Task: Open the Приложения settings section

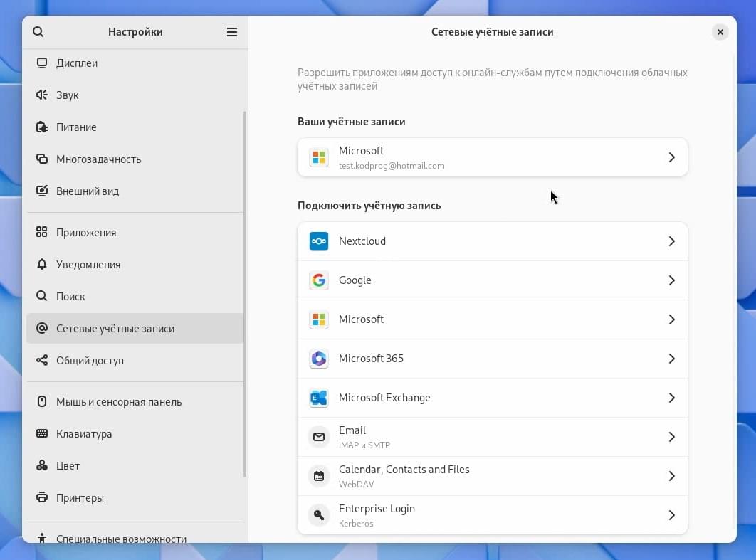Action: pos(135,232)
